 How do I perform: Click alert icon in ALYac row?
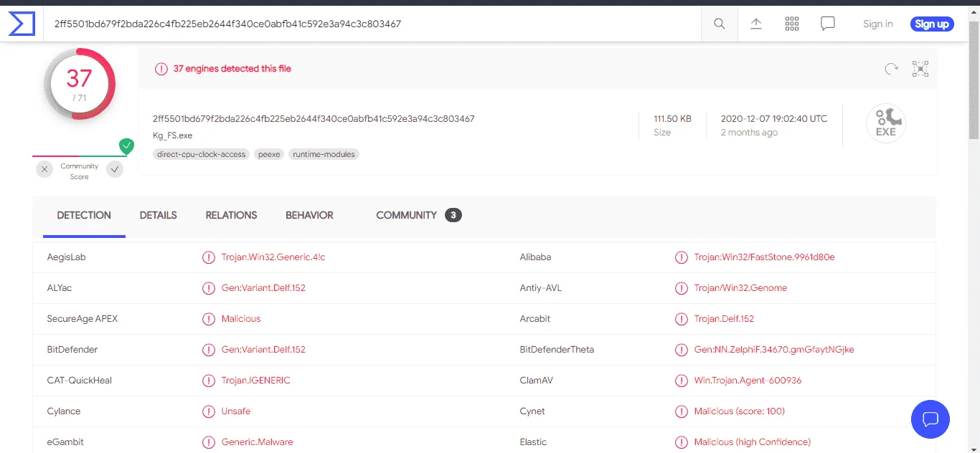tap(208, 288)
